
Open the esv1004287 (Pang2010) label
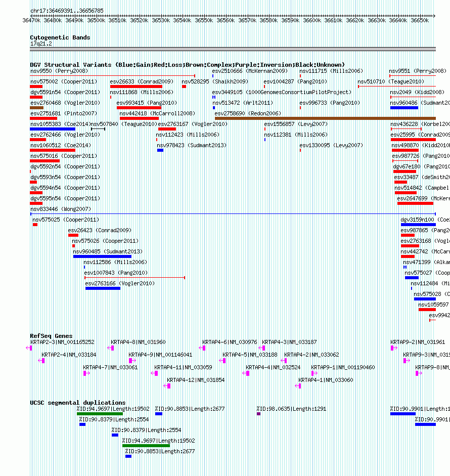[295, 81]
